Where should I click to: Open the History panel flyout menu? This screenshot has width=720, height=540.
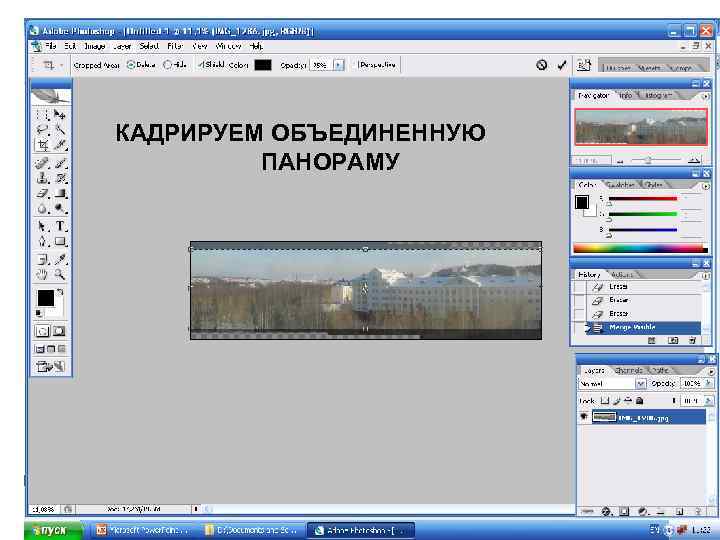(x=706, y=276)
